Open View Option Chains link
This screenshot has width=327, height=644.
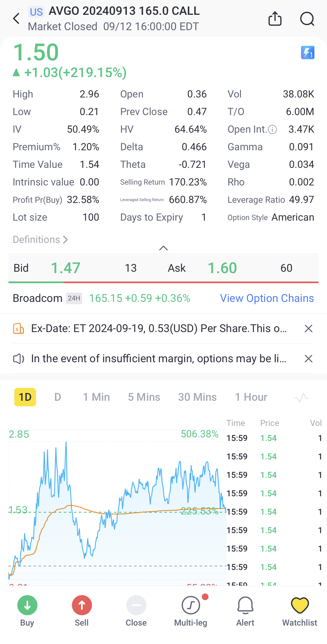tap(267, 298)
